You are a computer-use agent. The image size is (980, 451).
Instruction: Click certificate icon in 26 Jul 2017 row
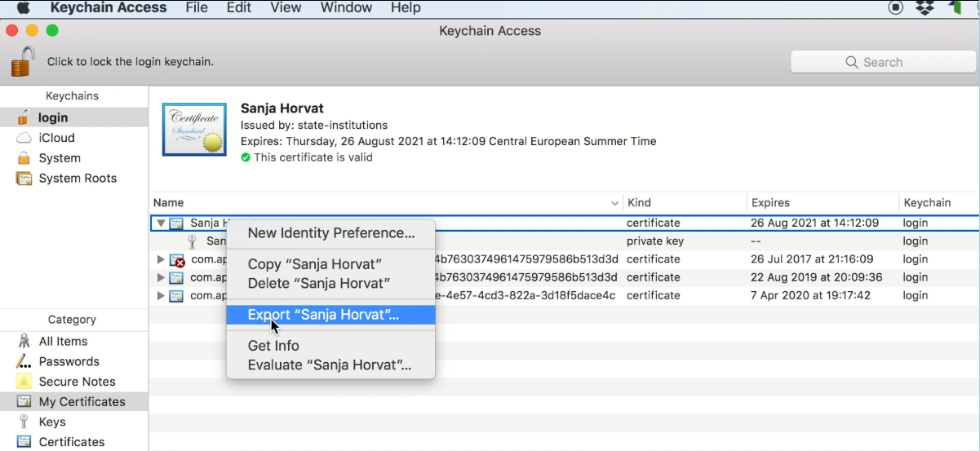[x=177, y=259]
